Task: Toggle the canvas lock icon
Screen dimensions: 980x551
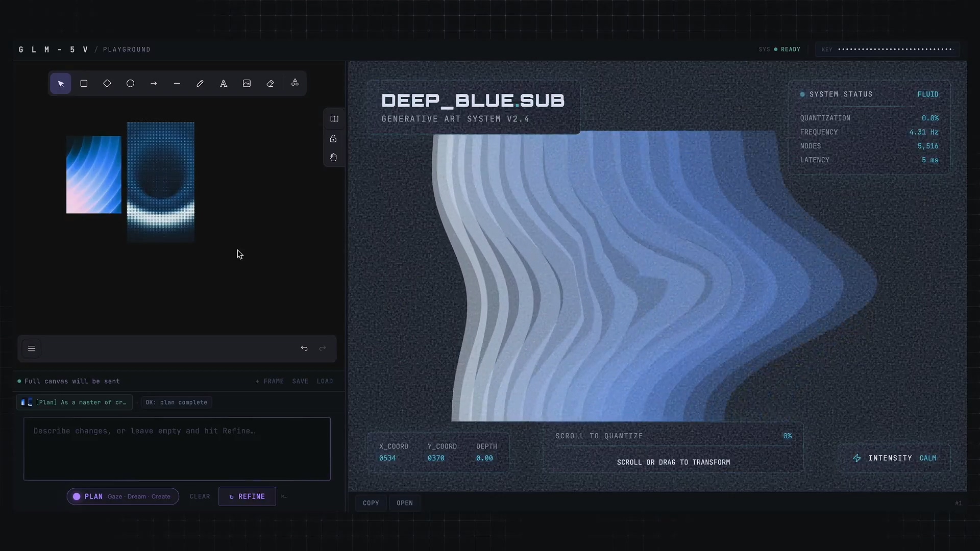Action: click(333, 138)
